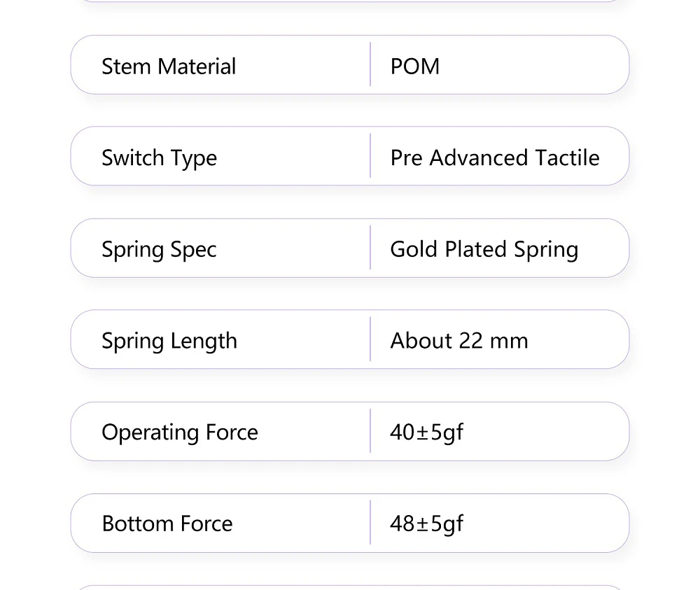Click the Operating Force label

click(180, 433)
